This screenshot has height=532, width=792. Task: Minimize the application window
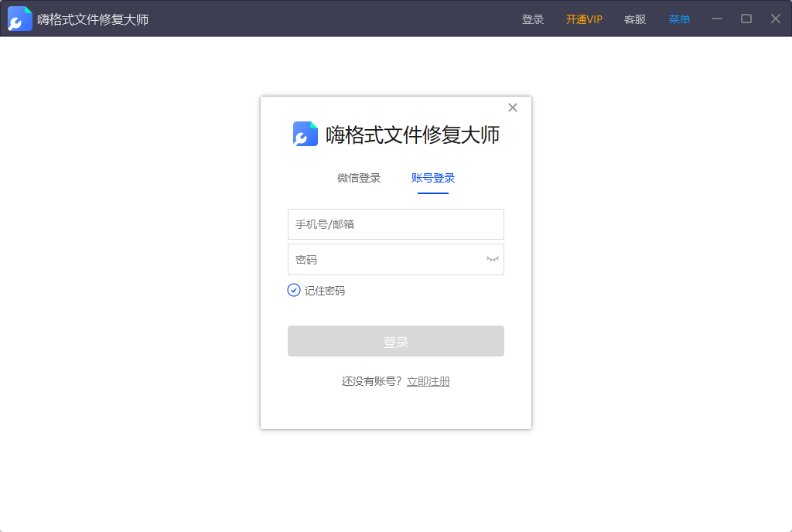(x=717, y=19)
